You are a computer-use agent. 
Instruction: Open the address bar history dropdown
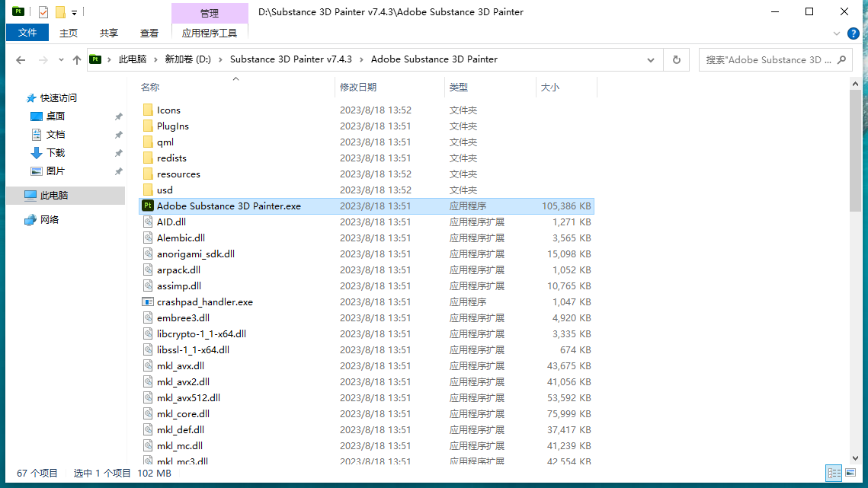coord(651,59)
